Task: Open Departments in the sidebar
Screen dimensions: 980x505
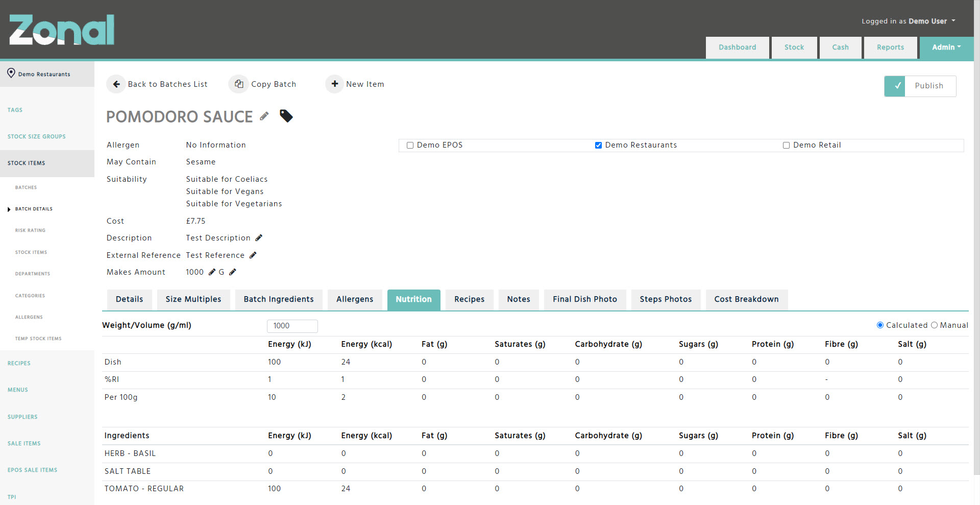Action: (33, 274)
